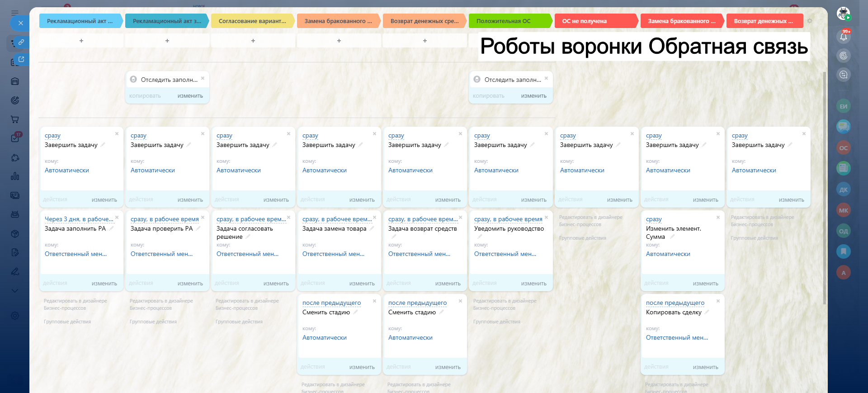Click изменить on Задача проверить РА card
Image resolution: width=868 pixels, height=393 pixels.
(x=190, y=284)
